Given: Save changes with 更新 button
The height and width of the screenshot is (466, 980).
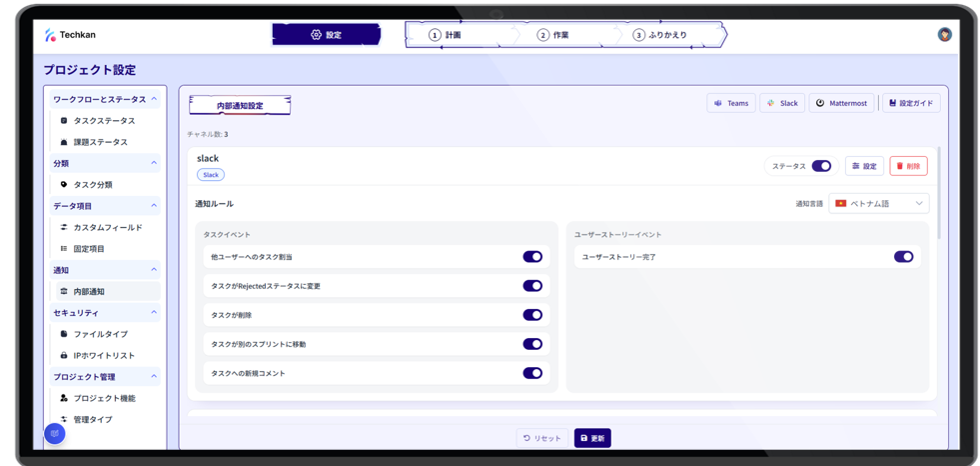Looking at the screenshot, I should tap(592, 438).
